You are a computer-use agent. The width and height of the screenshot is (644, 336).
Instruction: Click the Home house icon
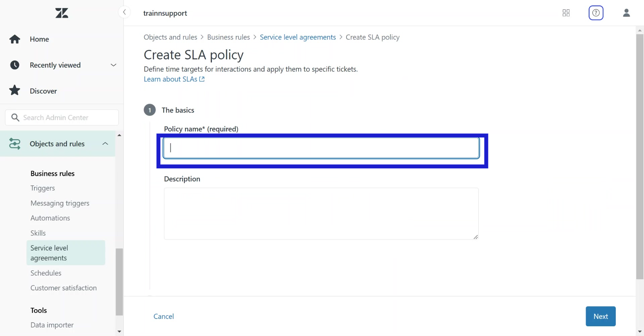click(x=15, y=39)
